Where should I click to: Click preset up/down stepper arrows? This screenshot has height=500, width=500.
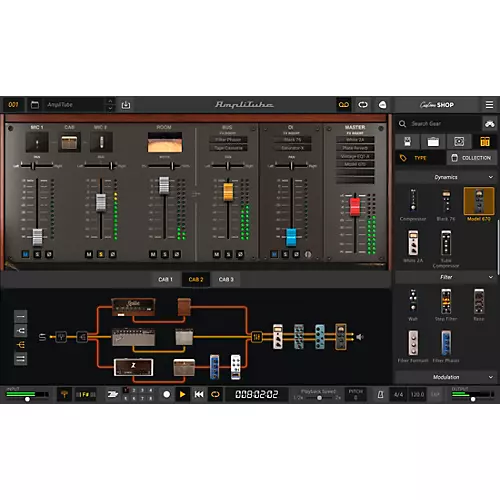[x=110, y=105]
